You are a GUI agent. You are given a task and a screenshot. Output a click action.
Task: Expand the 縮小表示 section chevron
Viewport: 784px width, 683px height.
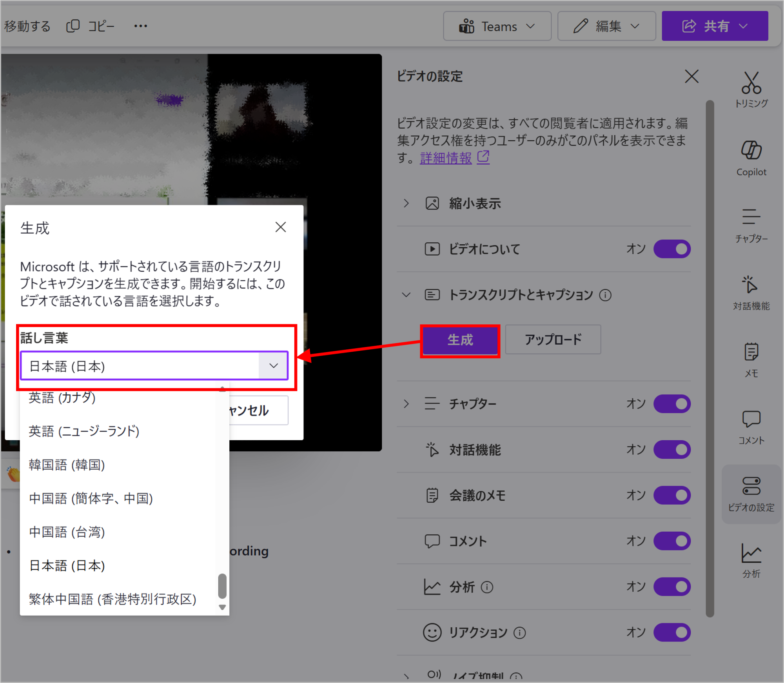pyautogui.click(x=406, y=203)
